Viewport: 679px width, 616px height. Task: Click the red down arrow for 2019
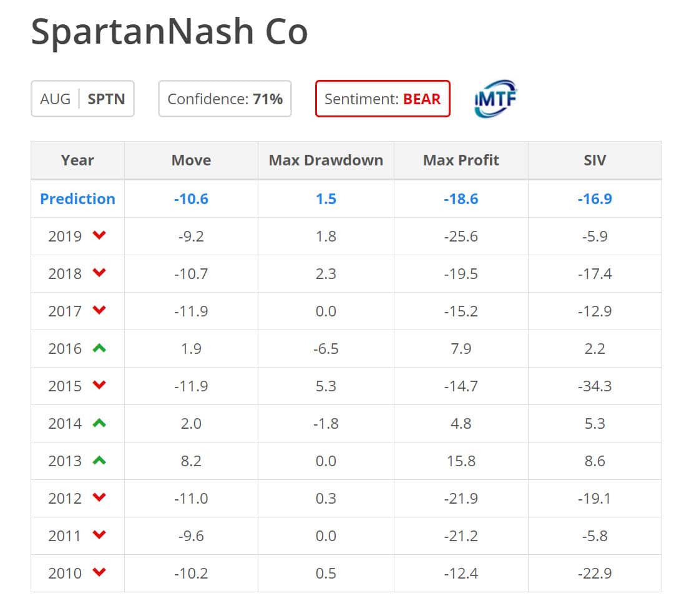click(x=99, y=235)
